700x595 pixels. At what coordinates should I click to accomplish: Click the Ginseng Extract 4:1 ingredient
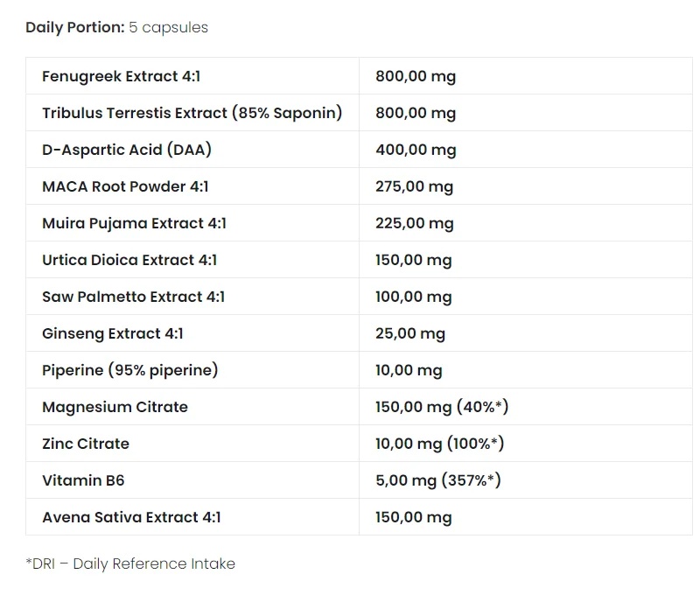pos(113,333)
